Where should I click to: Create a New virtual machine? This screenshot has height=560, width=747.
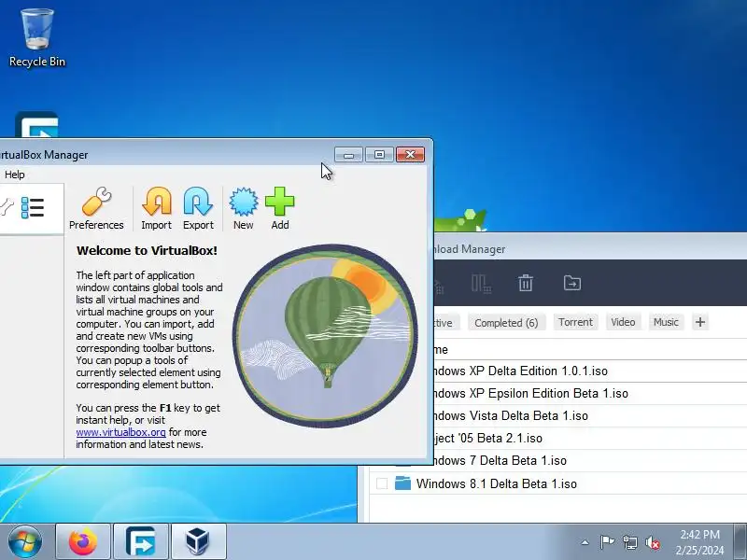coord(244,208)
